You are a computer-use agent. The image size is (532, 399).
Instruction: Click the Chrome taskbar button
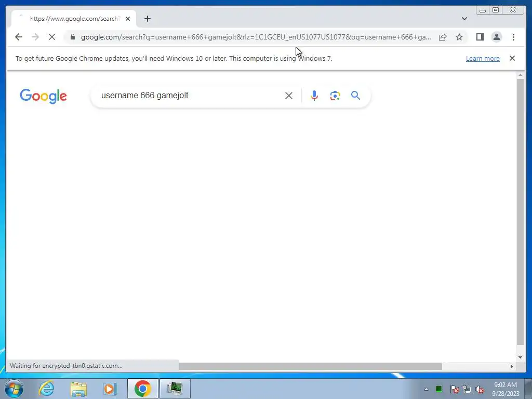pyautogui.click(x=142, y=389)
